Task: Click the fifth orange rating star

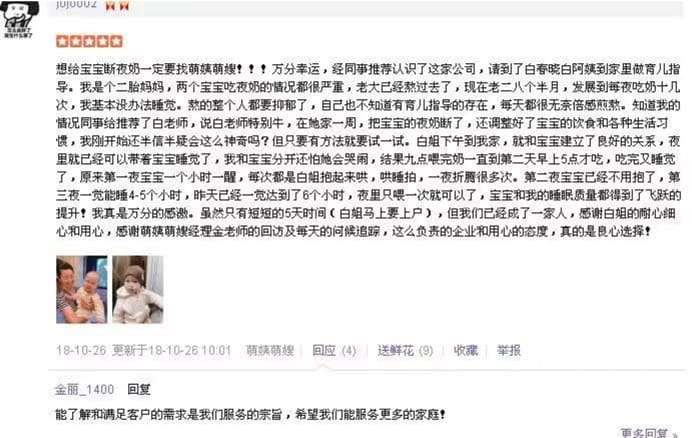Action: (116, 41)
